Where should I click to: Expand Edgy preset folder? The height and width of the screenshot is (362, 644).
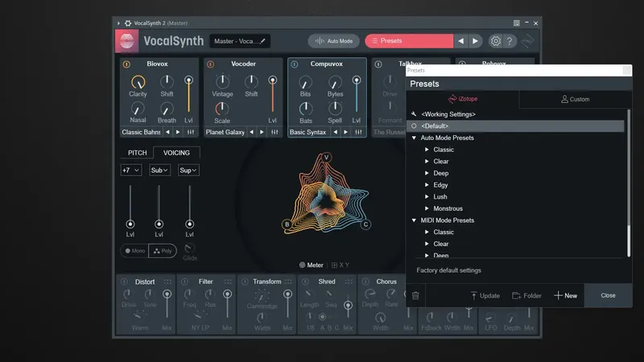pos(427,185)
